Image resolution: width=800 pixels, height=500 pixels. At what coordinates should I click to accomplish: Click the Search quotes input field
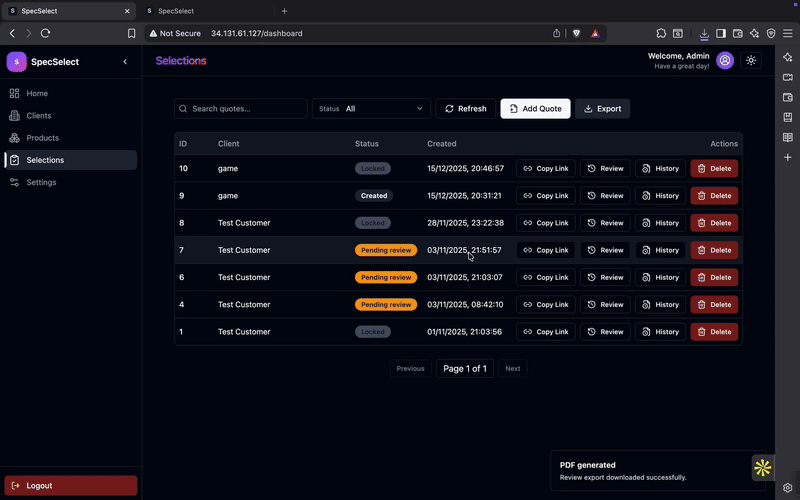(x=240, y=109)
